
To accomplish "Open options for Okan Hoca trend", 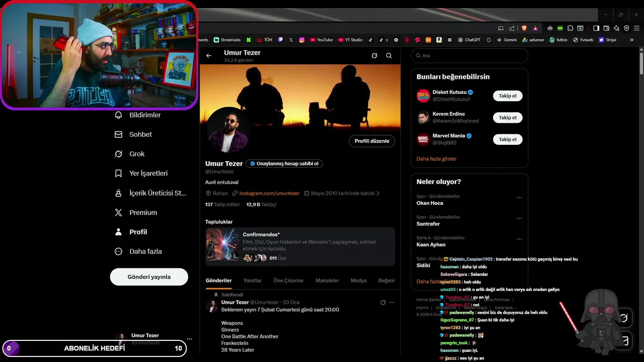I will coord(519,198).
